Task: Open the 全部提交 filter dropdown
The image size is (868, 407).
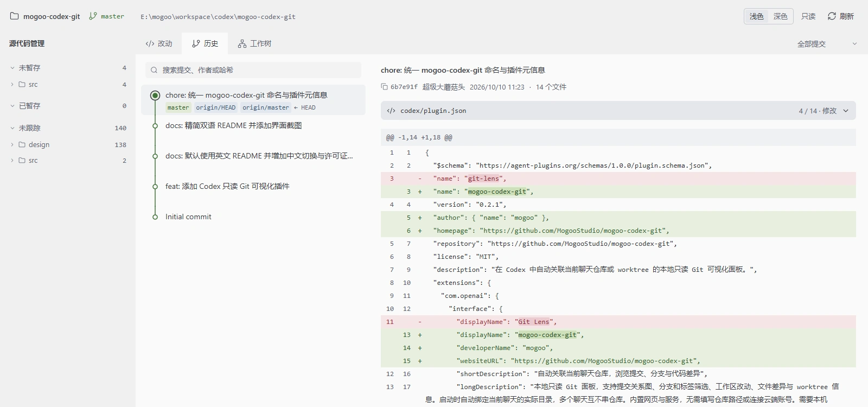Action: pos(827,44)
